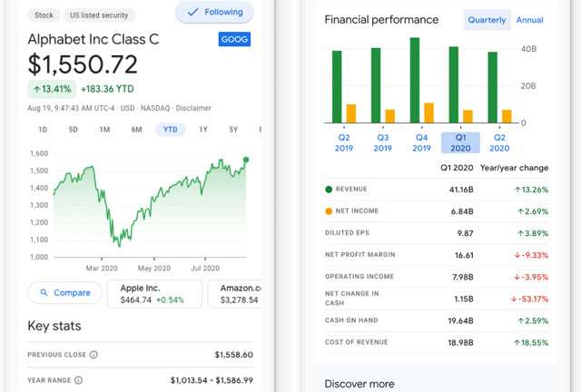The image size is (581, 392).
Task: Show the 5Y price history
Action: 233,130
